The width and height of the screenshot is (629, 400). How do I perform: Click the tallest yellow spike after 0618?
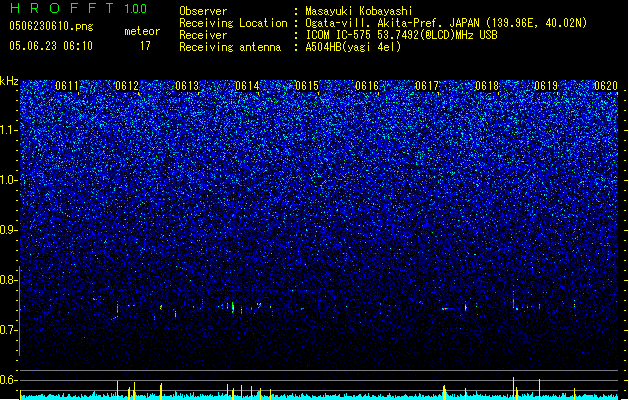click(513, 388)
